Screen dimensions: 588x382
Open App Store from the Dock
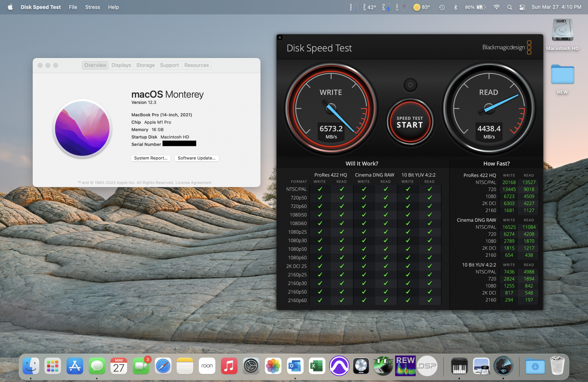pyautogui.click(x=75, y=366)
